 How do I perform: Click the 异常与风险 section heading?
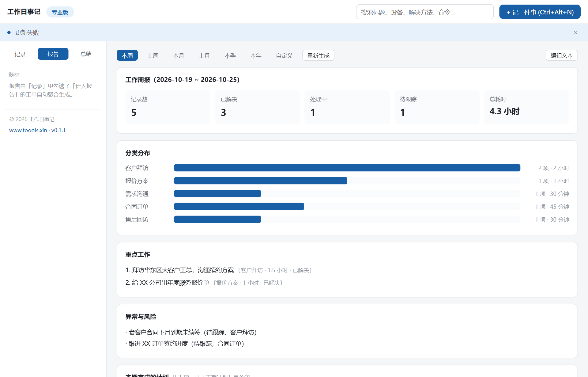pos(141,317)
